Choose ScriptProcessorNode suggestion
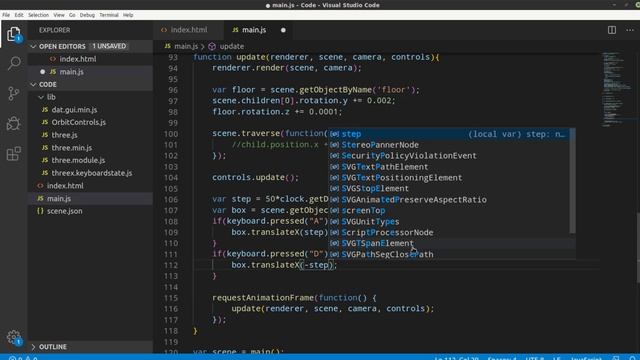Viewport: 640px width, 360px height. point(449,233)
